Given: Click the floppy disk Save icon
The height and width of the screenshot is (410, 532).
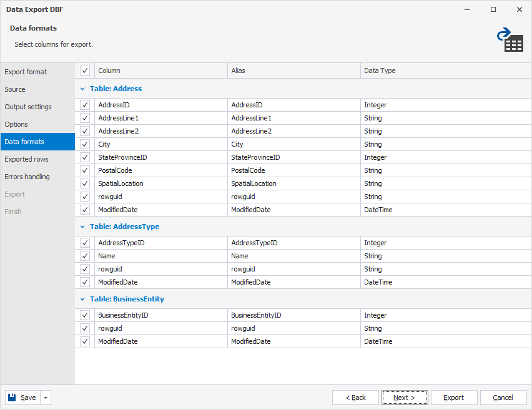Looking at the screenshot, I should pos(12,398).
